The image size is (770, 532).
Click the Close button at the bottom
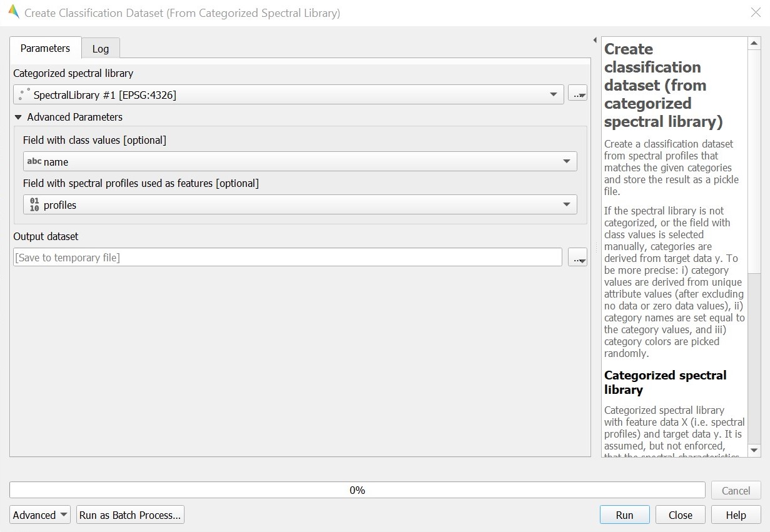680,515
